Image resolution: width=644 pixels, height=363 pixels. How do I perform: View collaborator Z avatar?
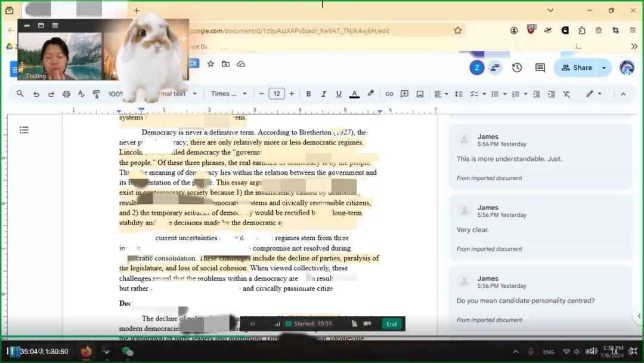pyautogui.click(x=476, y=67)
